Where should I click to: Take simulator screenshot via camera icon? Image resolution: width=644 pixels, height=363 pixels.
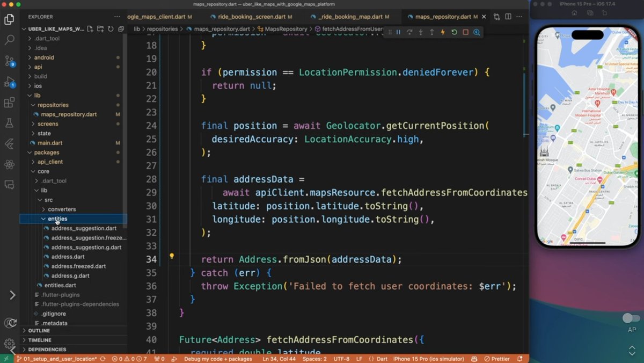[590, 13]
